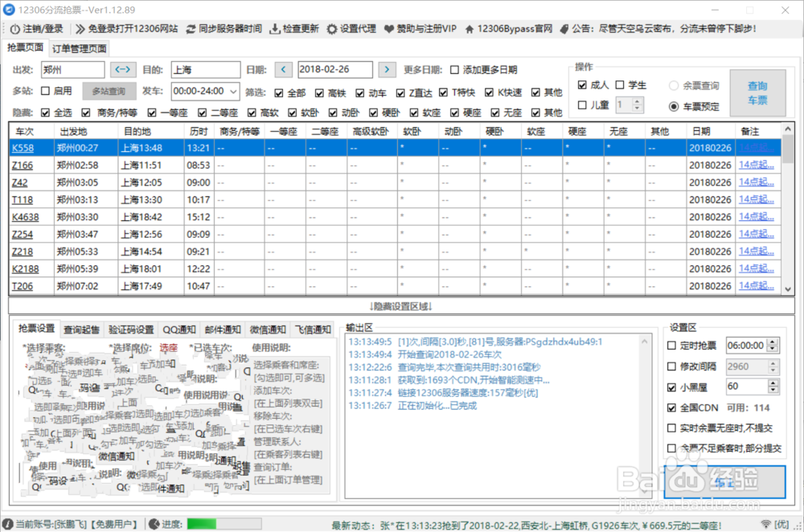Image resolution: width=804 pixels, height=532 pixels.
Task: Toggle 硬卧 hidden seat checkbox
Action: click(x=373, y=113)
